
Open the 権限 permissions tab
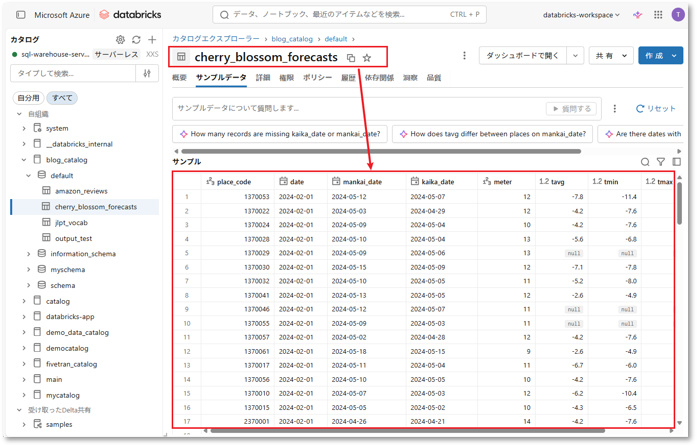click(x=286, y=78)
